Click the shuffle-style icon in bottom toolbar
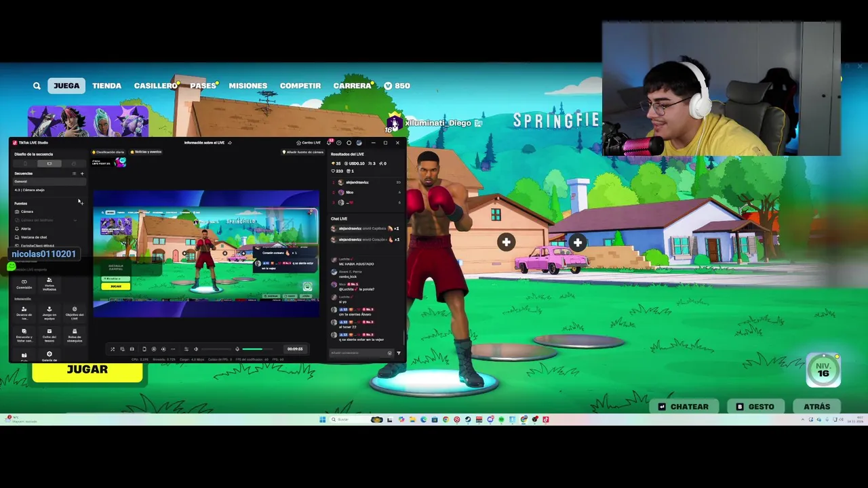The image size is (868, 488). coord(113,349)
